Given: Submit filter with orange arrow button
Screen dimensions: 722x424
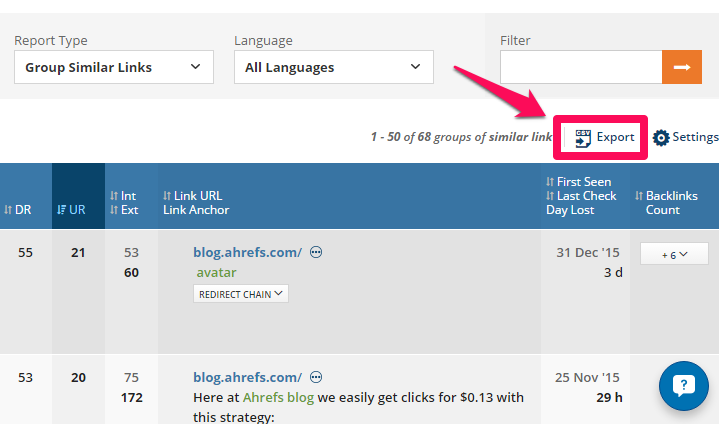Looking at the screenshot, I should (682, 67).
